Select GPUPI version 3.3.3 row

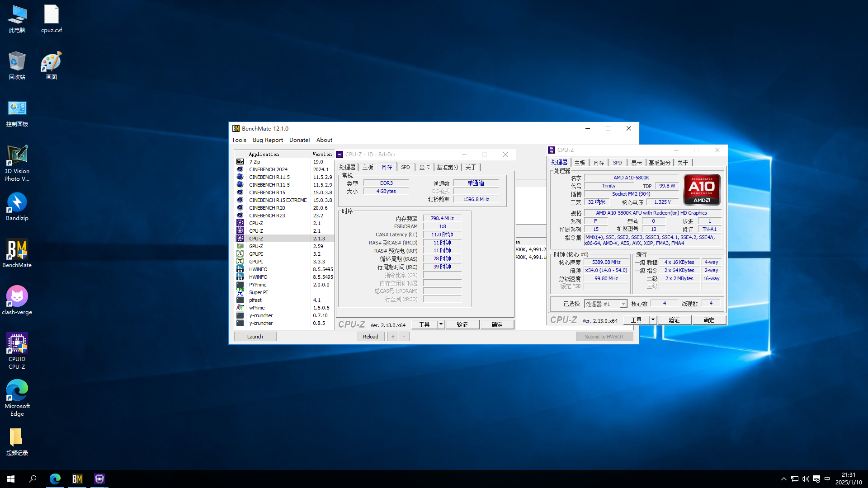(285, 262)
